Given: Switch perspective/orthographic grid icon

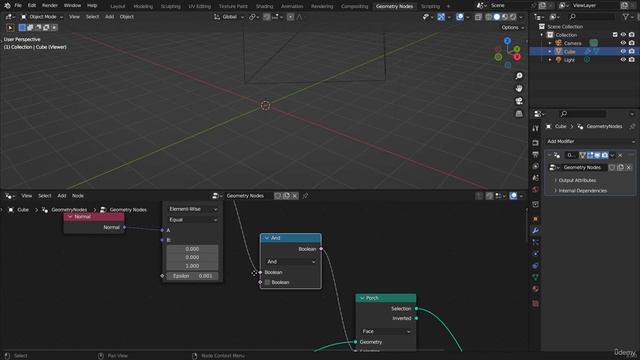Looking at the screenshot, I should coord(519,114).
